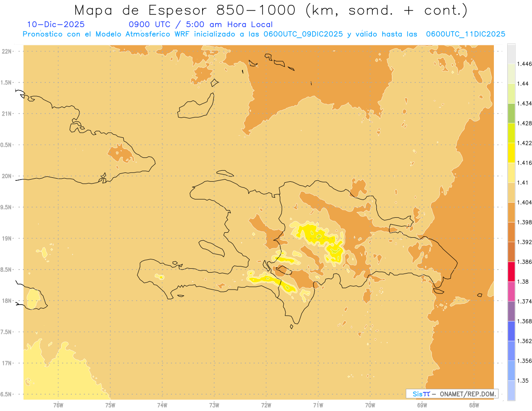Select the legend value '1.422'
532x411 pixels.
pos(524,143)
